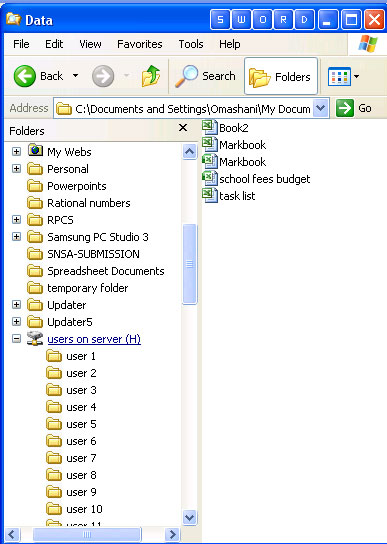387x544 pixels.
Task: Select the RPCS folder icon
Action: [x=35, y=220]
